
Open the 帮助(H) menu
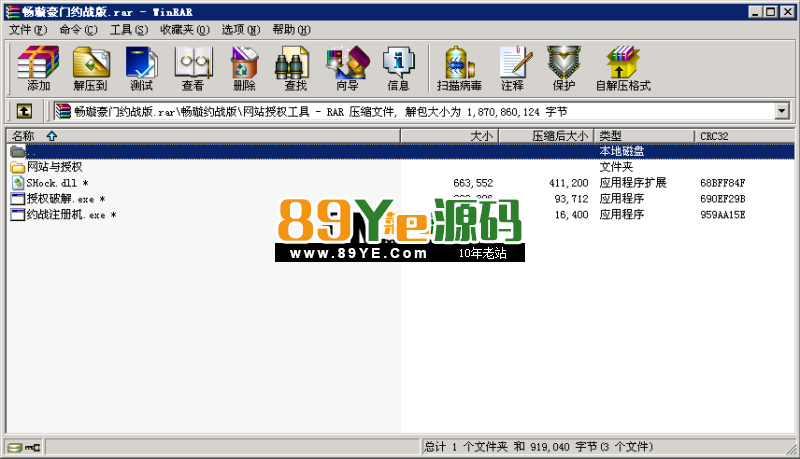291,30
